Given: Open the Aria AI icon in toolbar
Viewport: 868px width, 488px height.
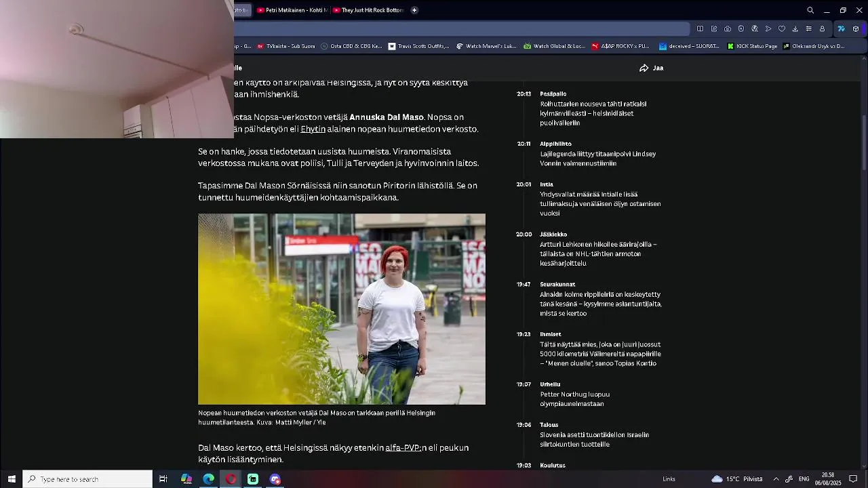Looking at the screenshot, I should 842,28.
